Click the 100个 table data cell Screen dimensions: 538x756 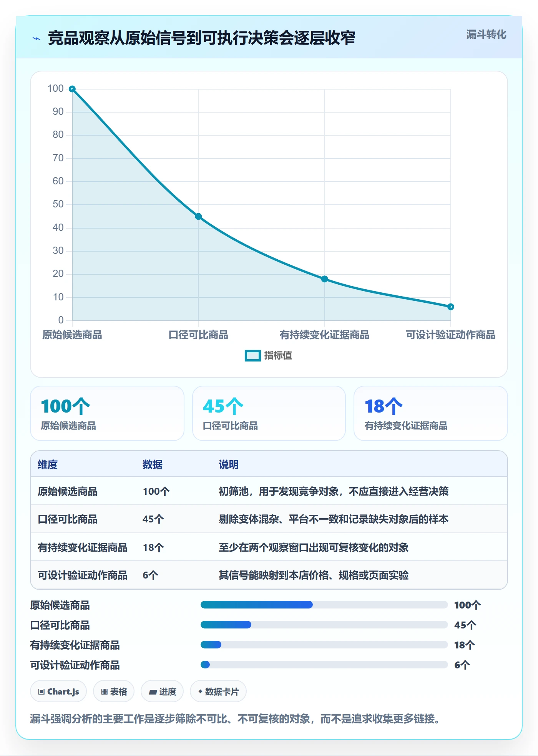[x=156, y=492]
